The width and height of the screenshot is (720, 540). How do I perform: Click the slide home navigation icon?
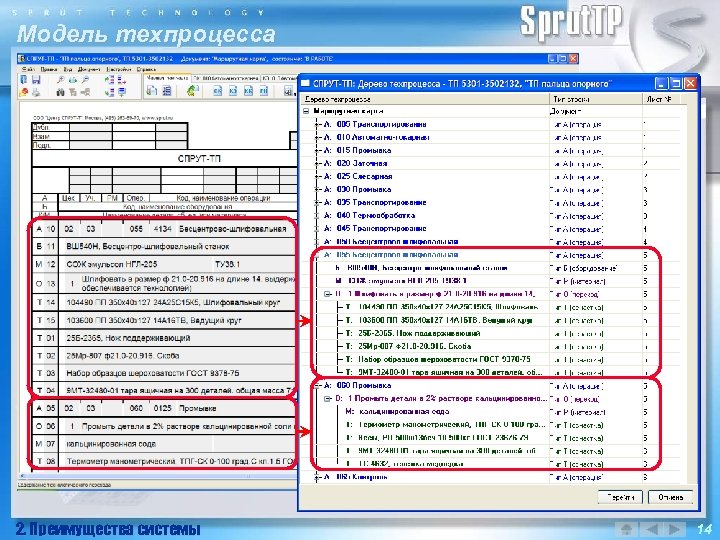tap(626, 529)
